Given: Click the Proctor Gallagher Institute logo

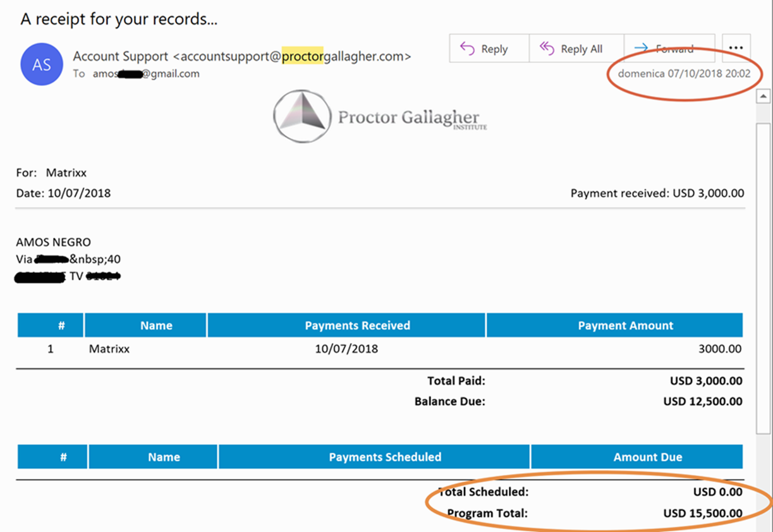Looking at the screenshot, I should [x=380, y=117].
